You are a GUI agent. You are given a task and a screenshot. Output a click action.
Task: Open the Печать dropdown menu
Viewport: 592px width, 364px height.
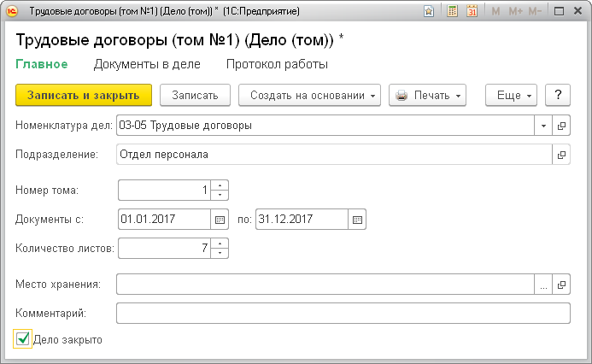click(427, 95)
